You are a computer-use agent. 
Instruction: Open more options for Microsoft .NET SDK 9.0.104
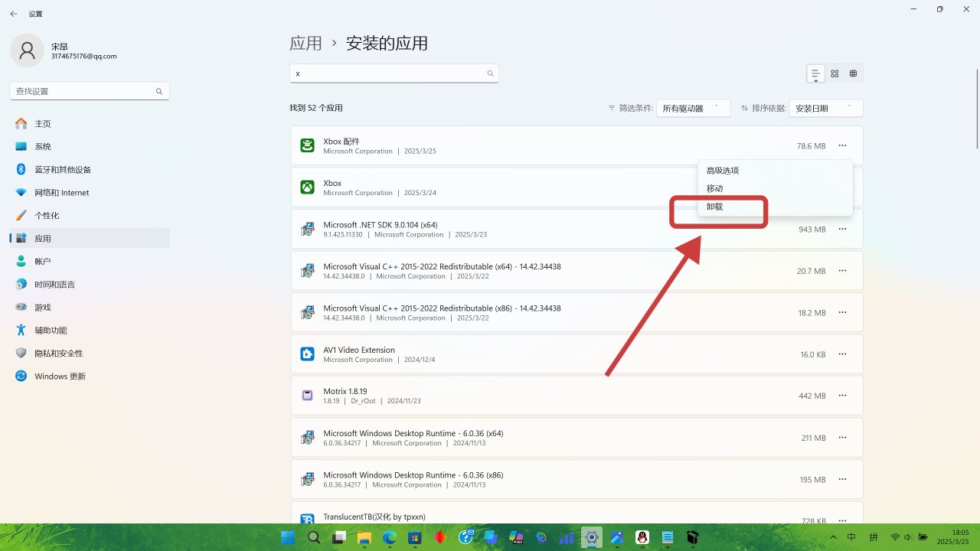[842, 229]
